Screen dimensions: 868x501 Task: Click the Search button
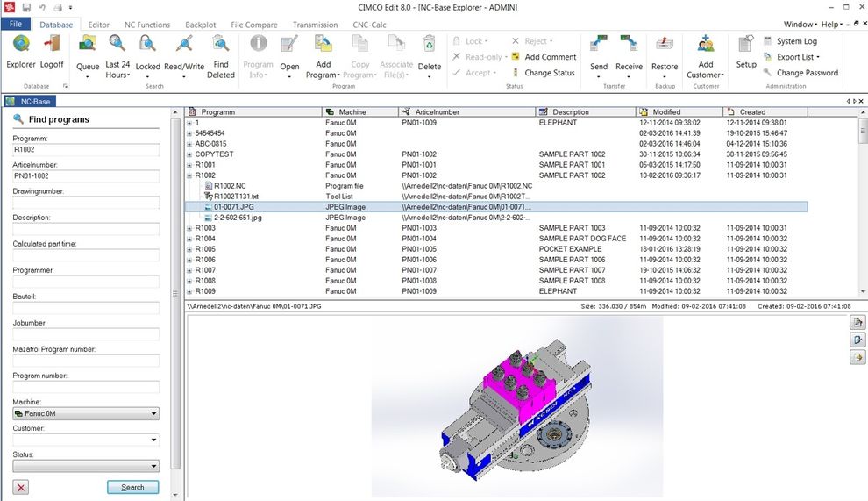coord(133,487)
